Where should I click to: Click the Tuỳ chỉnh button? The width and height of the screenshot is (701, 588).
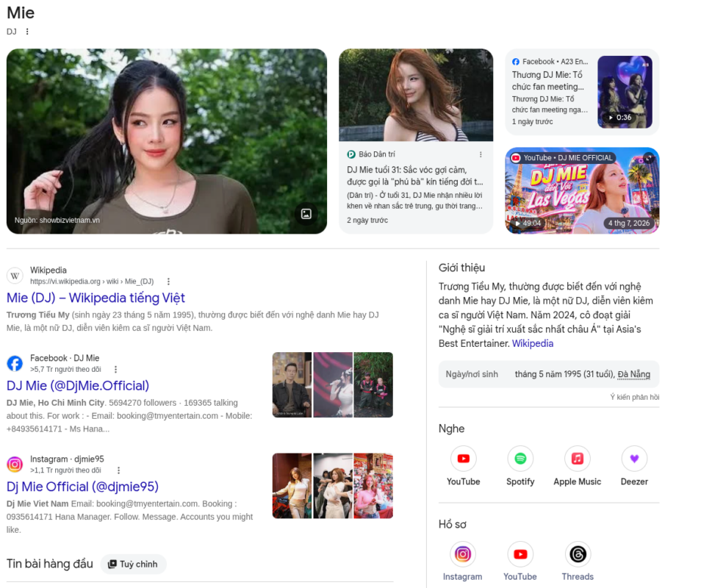tap(133, 564)
